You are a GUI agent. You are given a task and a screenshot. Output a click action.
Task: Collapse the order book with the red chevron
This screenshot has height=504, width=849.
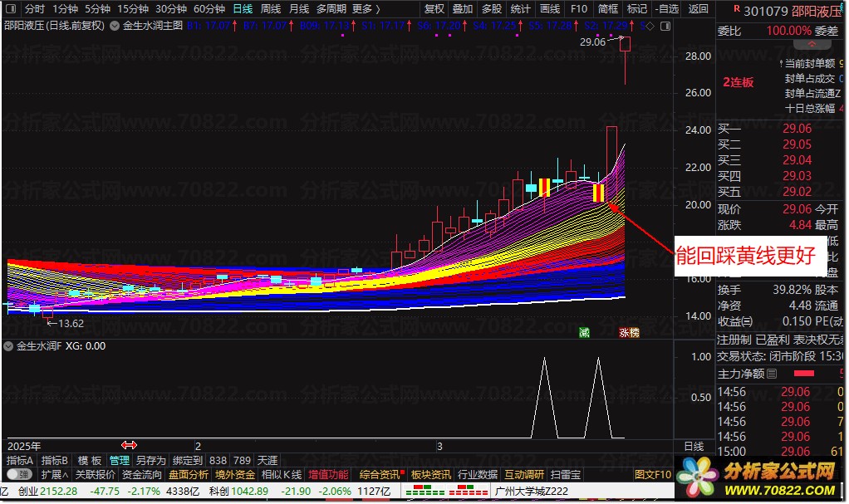811,44
